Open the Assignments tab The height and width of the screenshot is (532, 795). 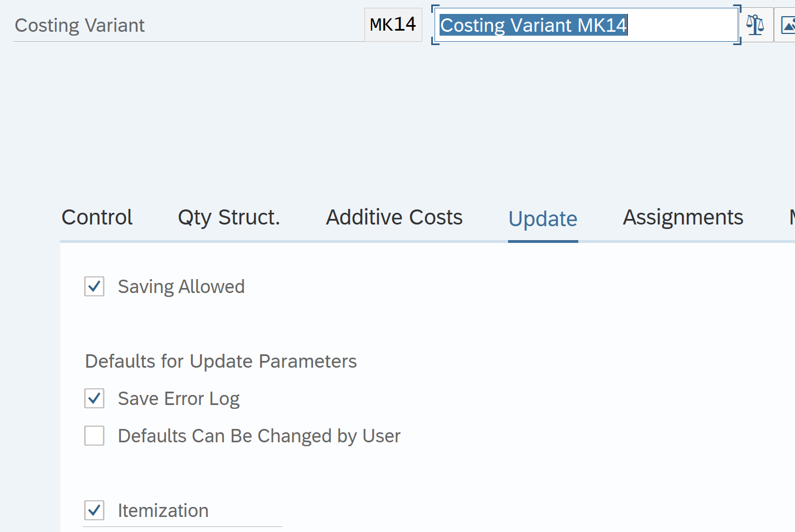(x=682, y=217)
